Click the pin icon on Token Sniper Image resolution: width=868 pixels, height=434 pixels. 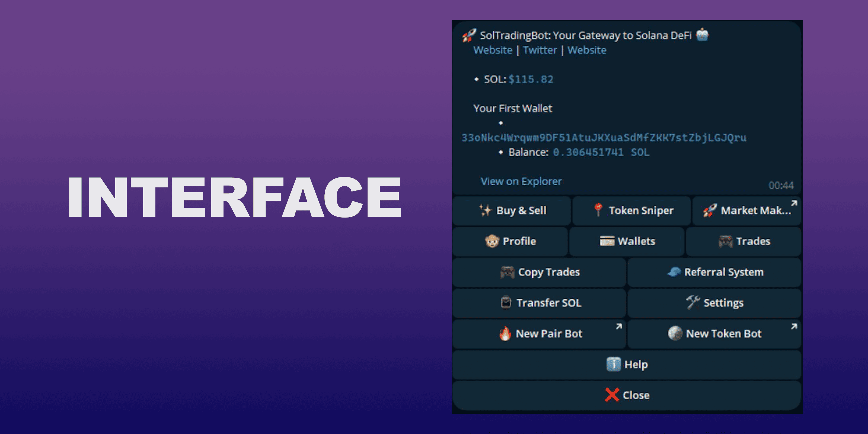pos(598,210)
